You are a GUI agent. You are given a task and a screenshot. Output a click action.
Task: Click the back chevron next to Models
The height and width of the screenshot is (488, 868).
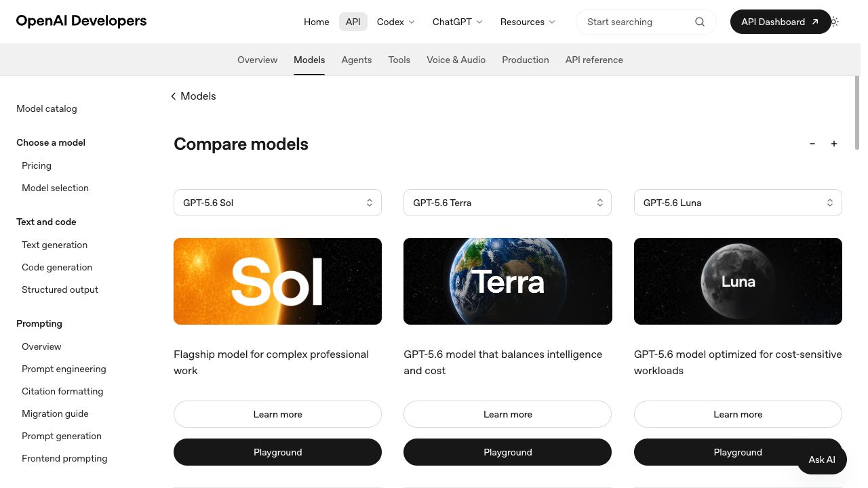174,96
